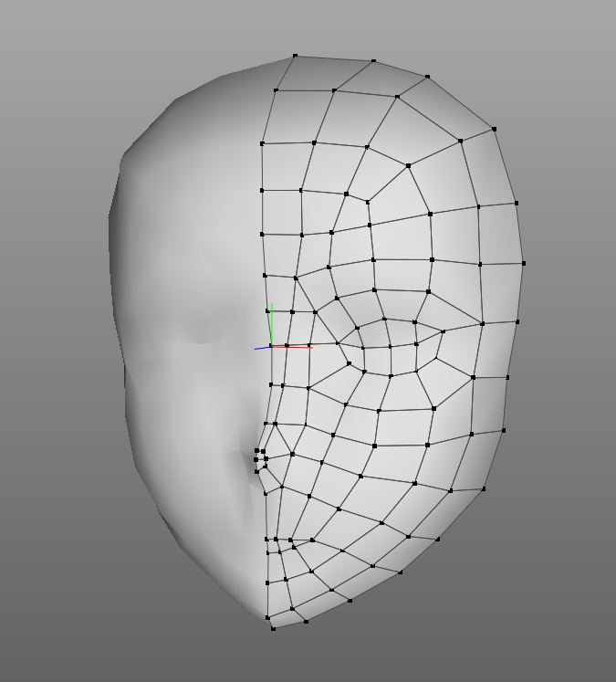Click the green Y-axis gizmo handle
Image resolution: width=616 pixels, height=682 pixels.
[x=272, y=324]
